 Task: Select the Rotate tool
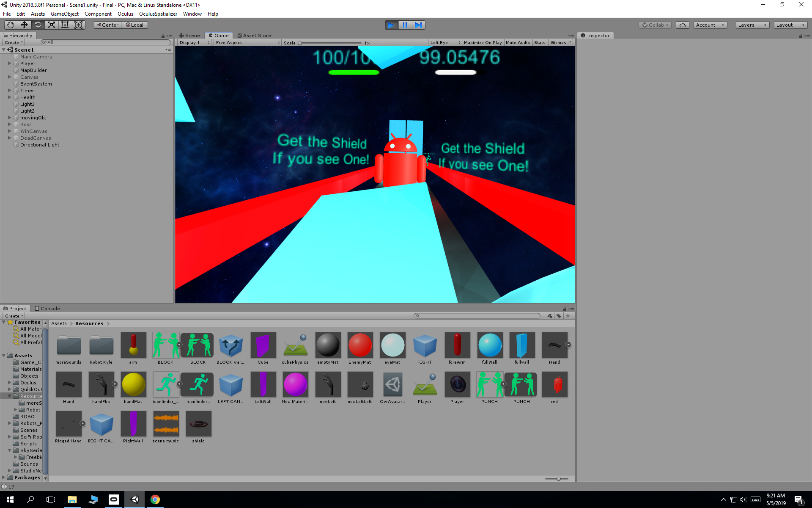click(38, 25)
